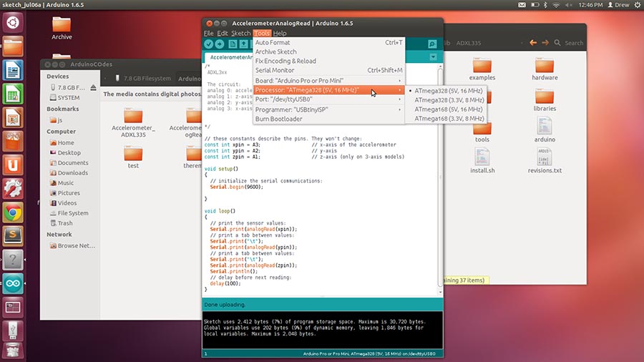Open Workspace Switcher in the launcher

13,308
